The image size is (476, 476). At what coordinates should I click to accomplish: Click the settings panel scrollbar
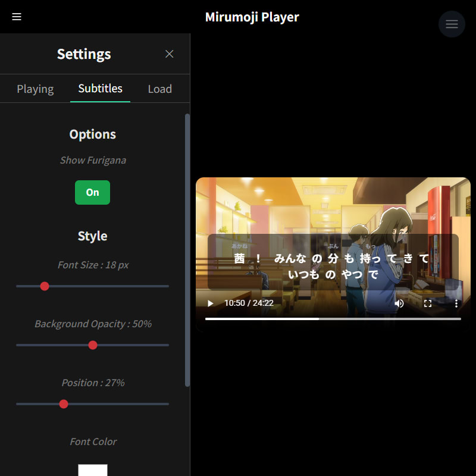187,250
